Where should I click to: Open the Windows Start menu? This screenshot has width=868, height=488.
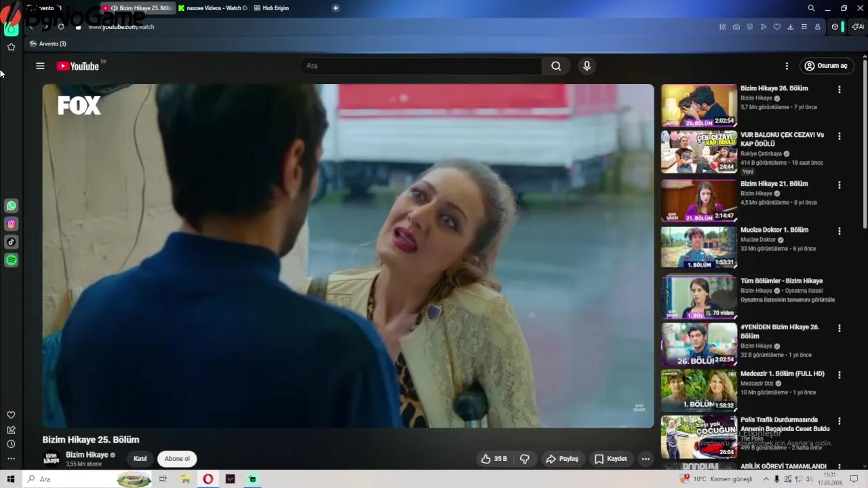[11, 479]
